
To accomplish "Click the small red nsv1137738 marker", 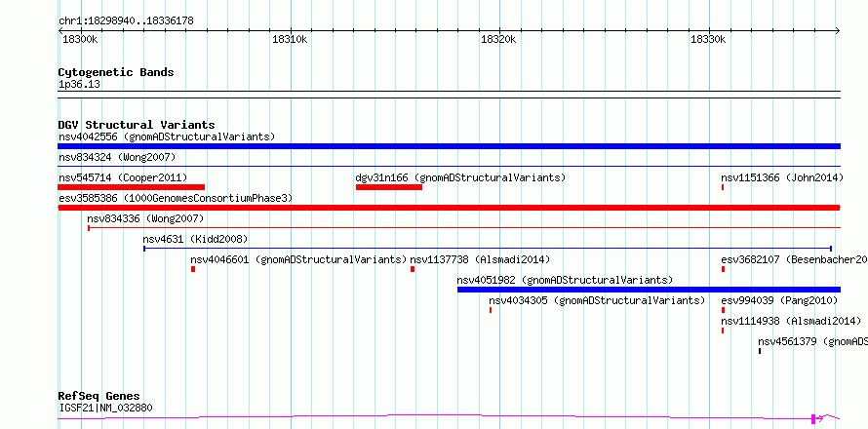I will (x=413, y=269).
